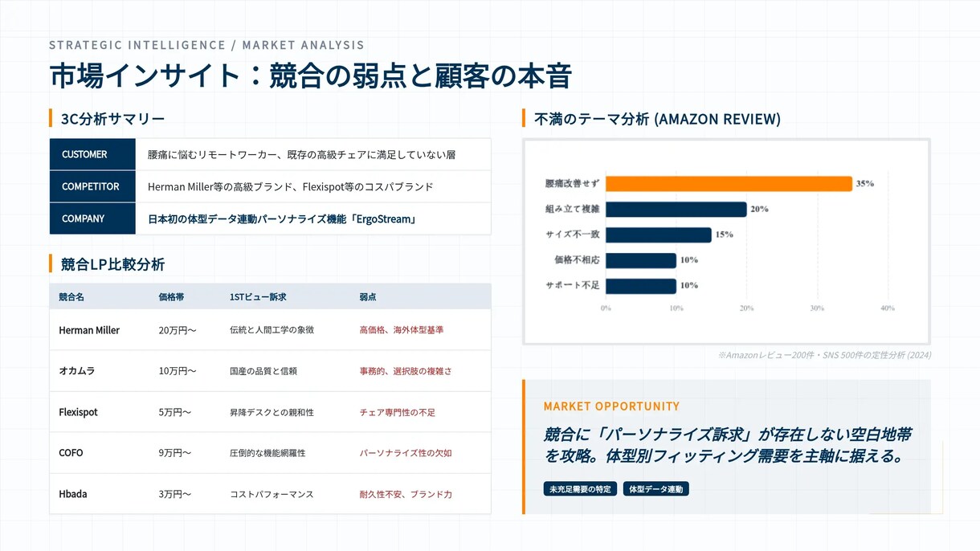The image size is (980, 551).
Task: Click the 競合に「パーソナライズ訴求」 opportunity statement
Action: pos(727,446)
